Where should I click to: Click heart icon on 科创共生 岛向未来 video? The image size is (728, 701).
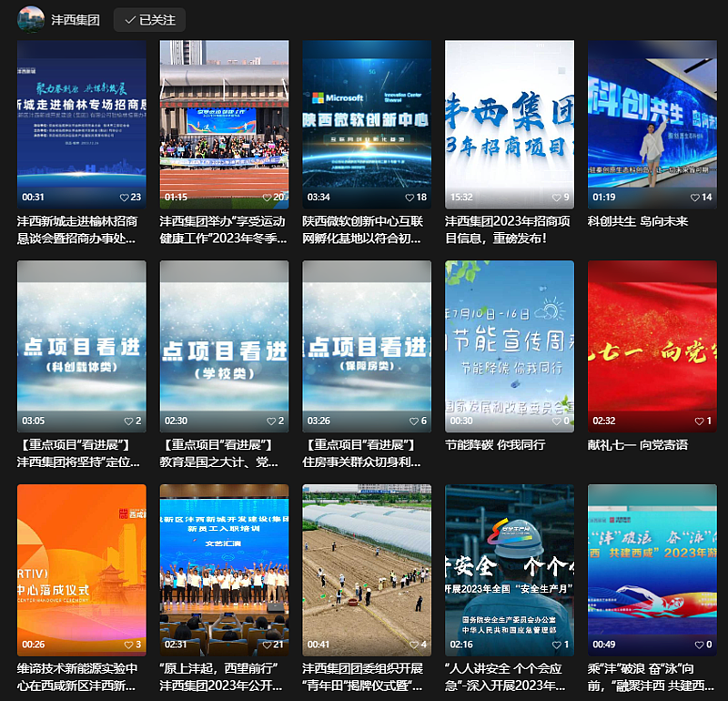pyautogui.click(x=695, y=198)
